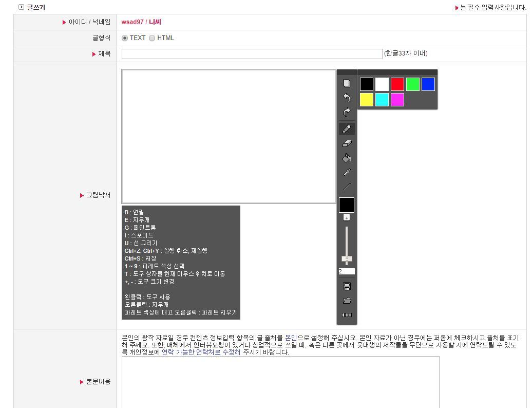Image resolution: width=532 pixels, height=408 pixels.
Task: Choose the line drawing tool
Action: tap(347, 187)
